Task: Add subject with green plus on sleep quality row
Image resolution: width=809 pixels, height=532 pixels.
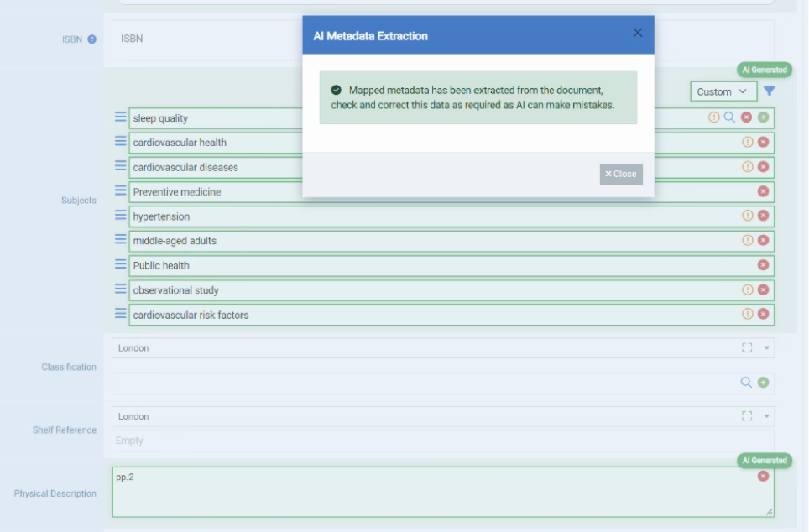Action: pyautogui.click(x=764, y=117)
